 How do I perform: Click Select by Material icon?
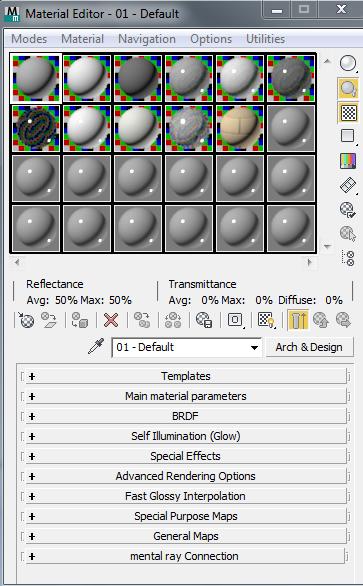click(x=348, y=234)
